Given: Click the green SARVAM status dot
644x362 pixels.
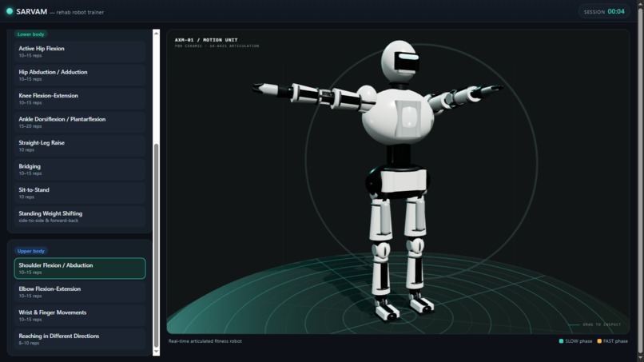Looking at the screenshot, I should 10,11.
